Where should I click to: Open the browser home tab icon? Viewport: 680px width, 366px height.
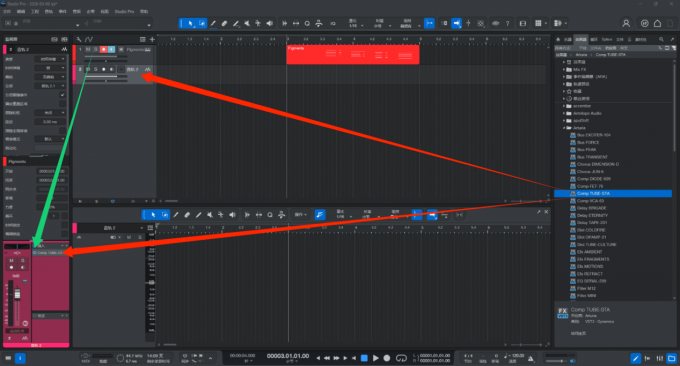(x=558, y=39)
